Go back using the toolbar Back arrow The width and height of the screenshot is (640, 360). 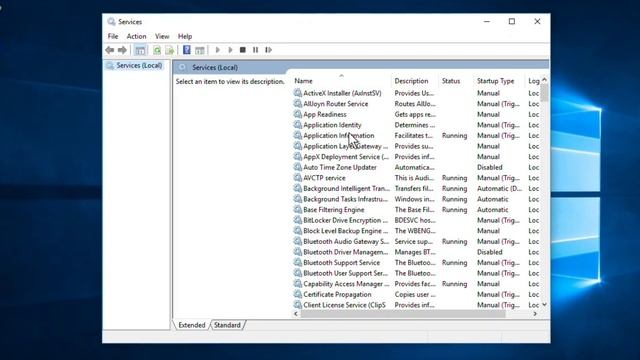point(109,50)
